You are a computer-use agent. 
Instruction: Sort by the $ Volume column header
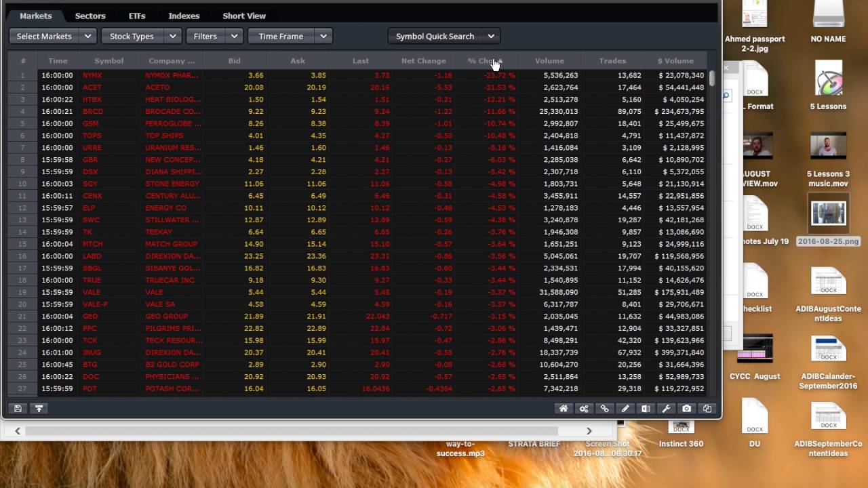[675, 61]
